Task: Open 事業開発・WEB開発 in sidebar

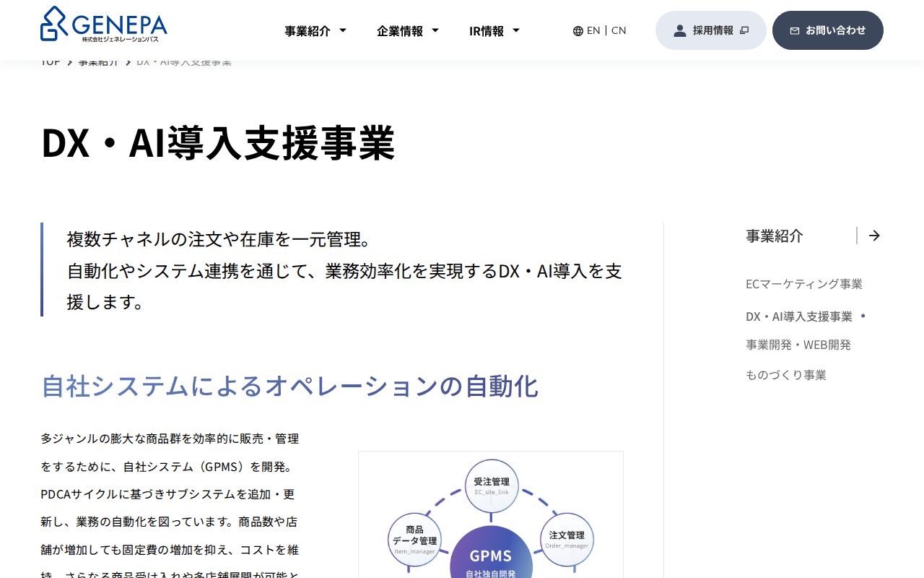Action: (798, 345)
